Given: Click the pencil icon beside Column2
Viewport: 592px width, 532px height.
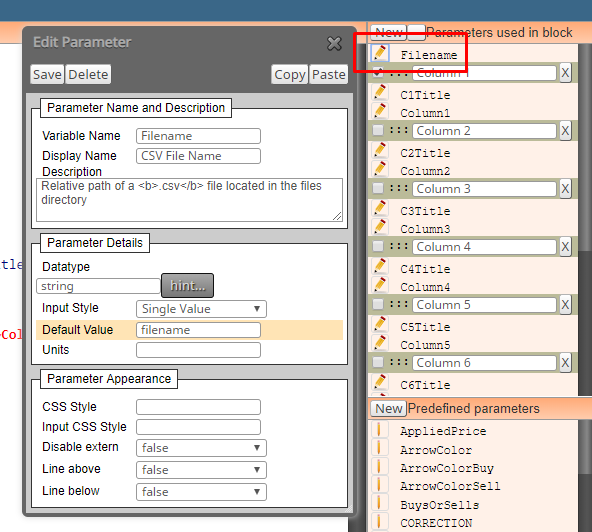Looking at the screenshot, I should pos(380,169).
